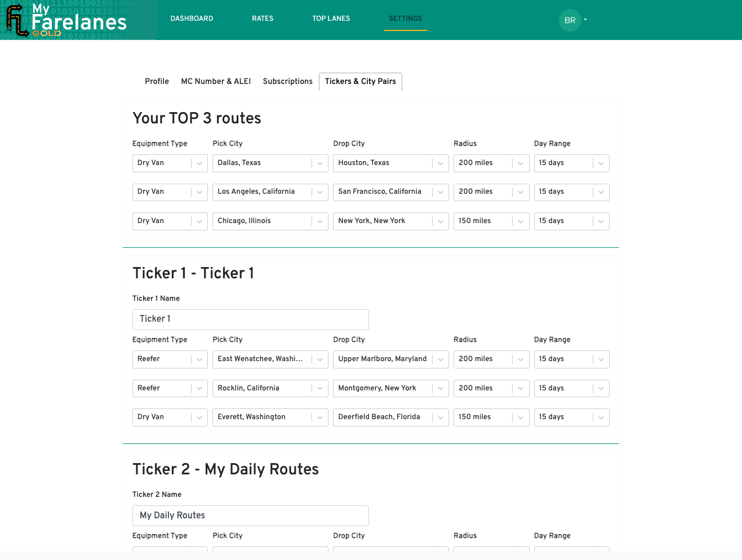The width and height of the screenshot is (742, 560).
Task: Select the Settings nav item
Action: tap(406, 19)
